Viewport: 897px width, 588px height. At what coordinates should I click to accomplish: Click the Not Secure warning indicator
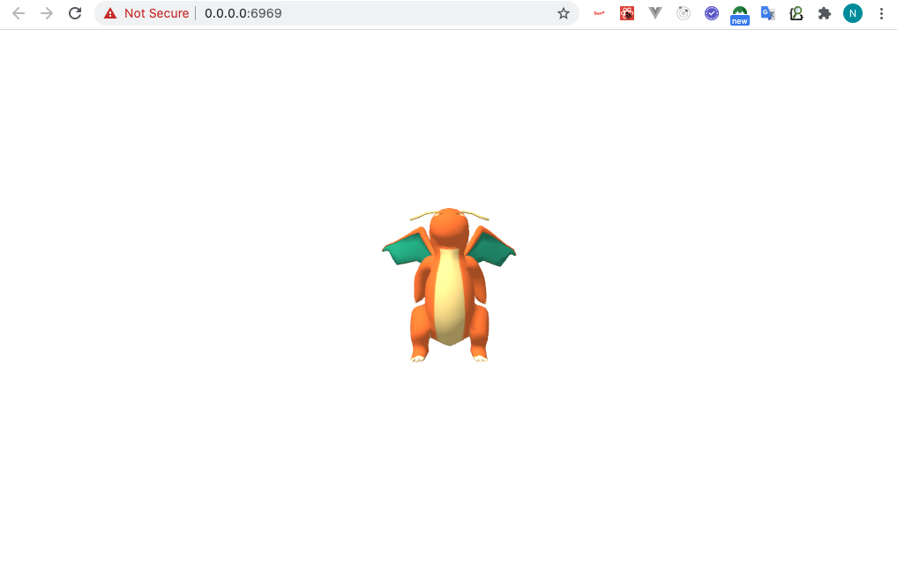(x=146, y=13)
